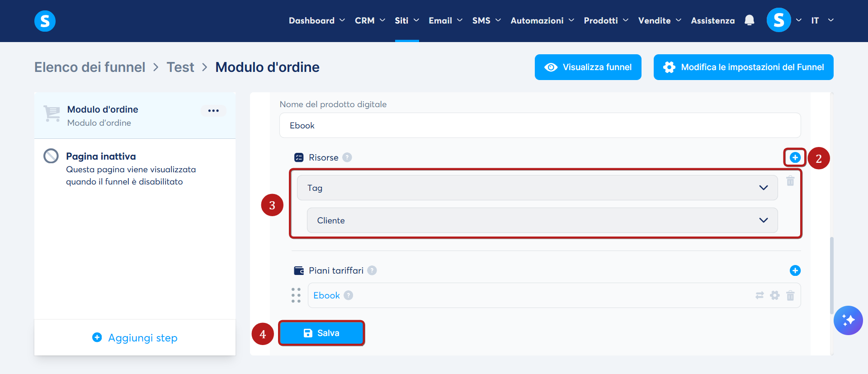Click the product name field containing Ebook

pos(540,125)
